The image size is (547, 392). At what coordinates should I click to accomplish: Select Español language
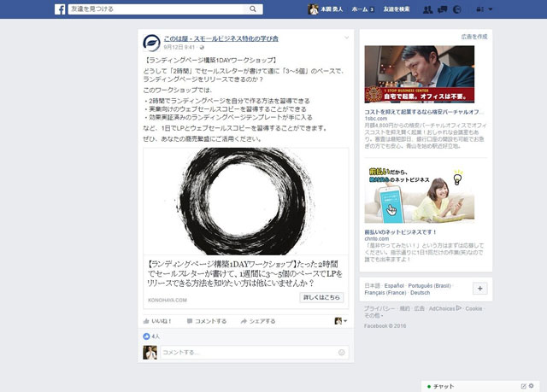click(394, 286)
